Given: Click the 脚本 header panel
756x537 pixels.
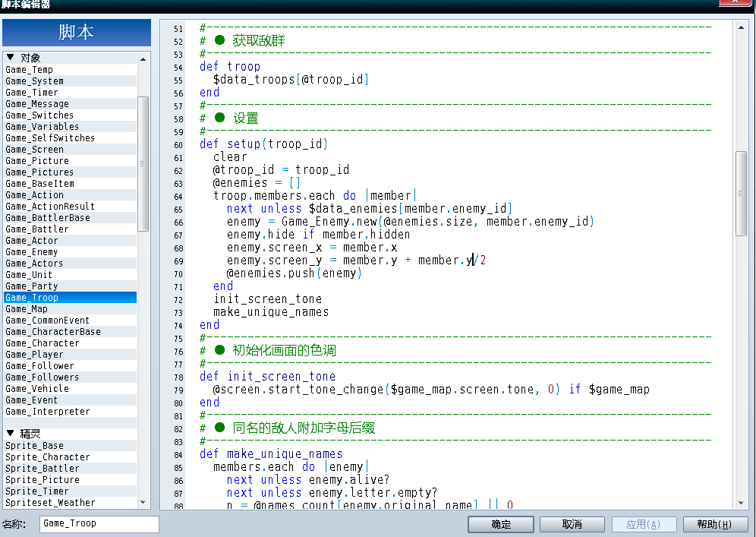Looking at the screenshot, I should pos(77,33).
